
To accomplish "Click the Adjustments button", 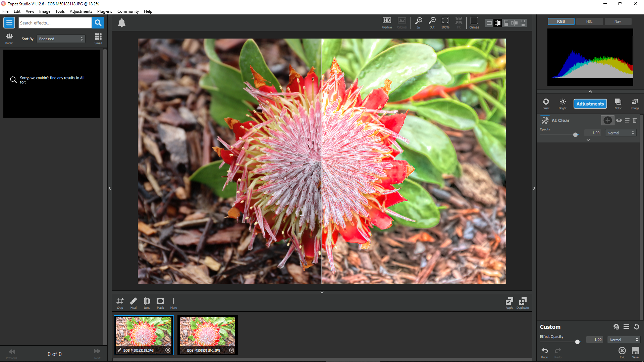I will pos(590,104).
